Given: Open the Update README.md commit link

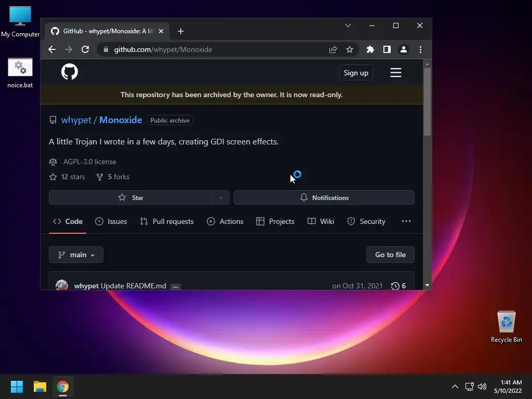Looking at the screenshot, I should coord(134,286).
